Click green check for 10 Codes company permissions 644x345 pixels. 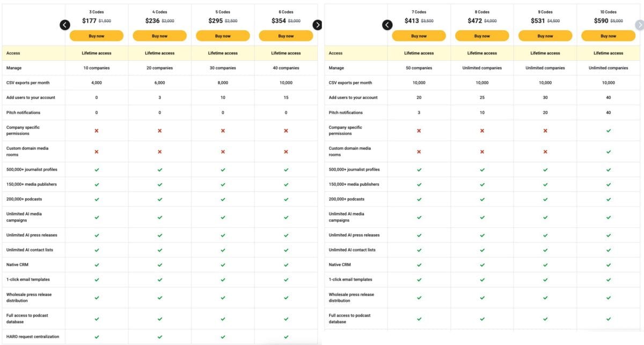coord(608,131)
